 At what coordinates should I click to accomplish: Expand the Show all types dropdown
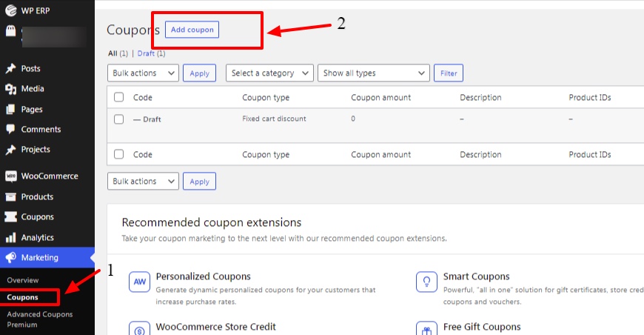373,73
